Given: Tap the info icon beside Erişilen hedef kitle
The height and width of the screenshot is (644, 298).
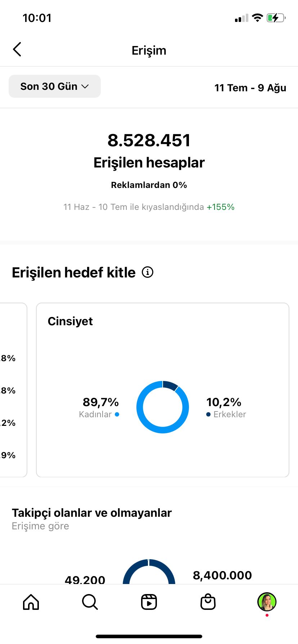Looking at the screenshot, I should pos(148,272).
